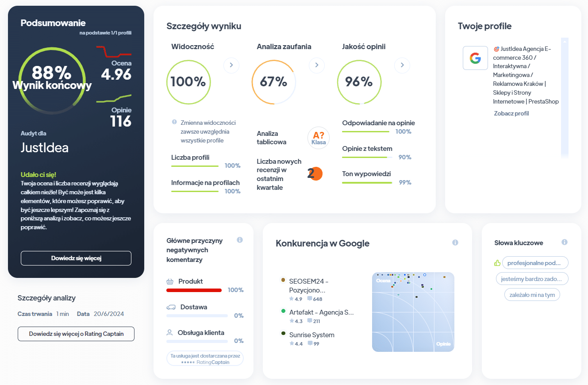588x385 pixels.
Task: Click the RatingCaptain service provider badge
Action: (205, 358)
